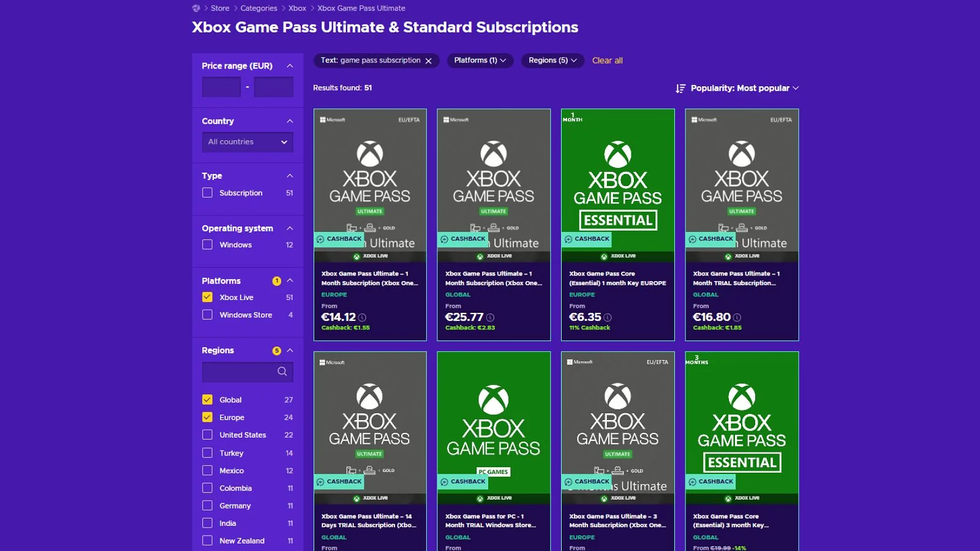Collapse the Country filter section
The width and height of the screenshot is (980, 551).
tap(290, 121)
